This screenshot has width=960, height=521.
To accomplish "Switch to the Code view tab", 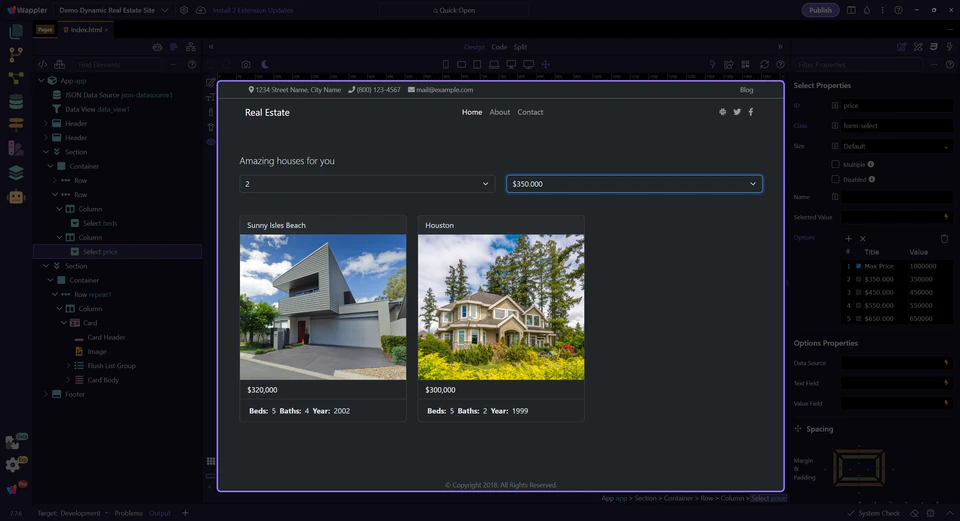I will click(499, 47).
